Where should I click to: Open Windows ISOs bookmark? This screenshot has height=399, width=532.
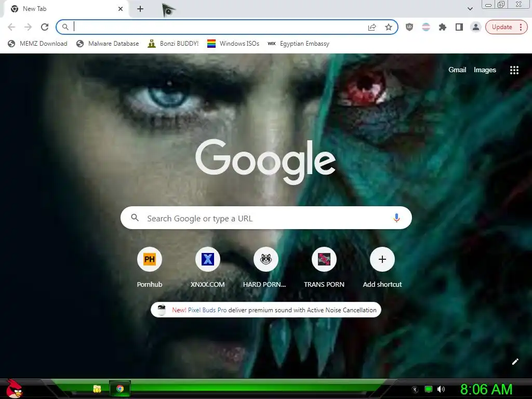[233, 44]
